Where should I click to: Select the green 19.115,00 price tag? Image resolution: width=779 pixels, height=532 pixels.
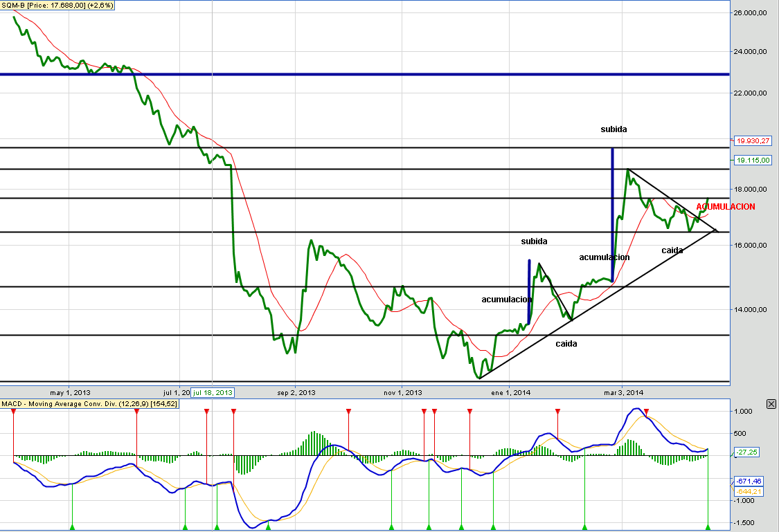coord(753,160)
